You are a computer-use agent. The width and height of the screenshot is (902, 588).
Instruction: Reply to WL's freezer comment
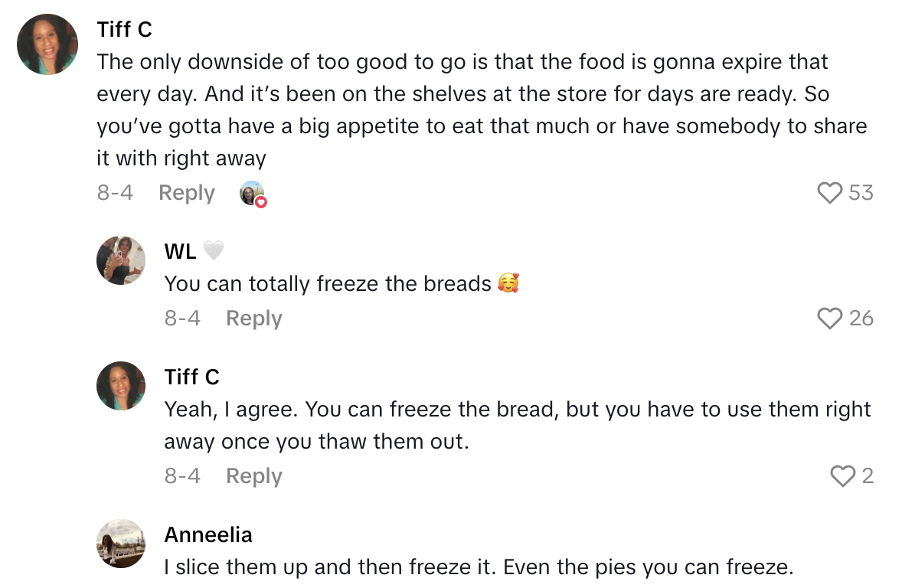point(253,318)
